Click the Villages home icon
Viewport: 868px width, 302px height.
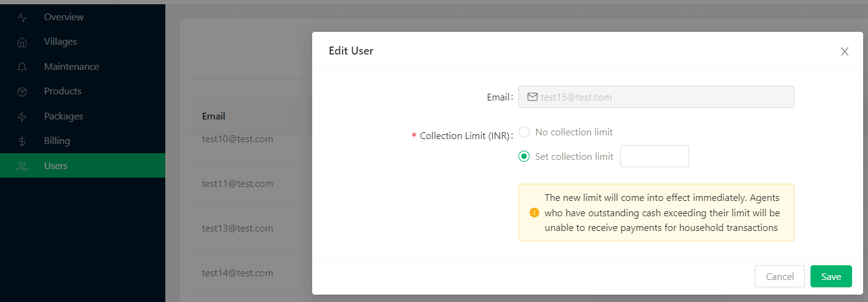pyautogui.click(x=22, y=42)
